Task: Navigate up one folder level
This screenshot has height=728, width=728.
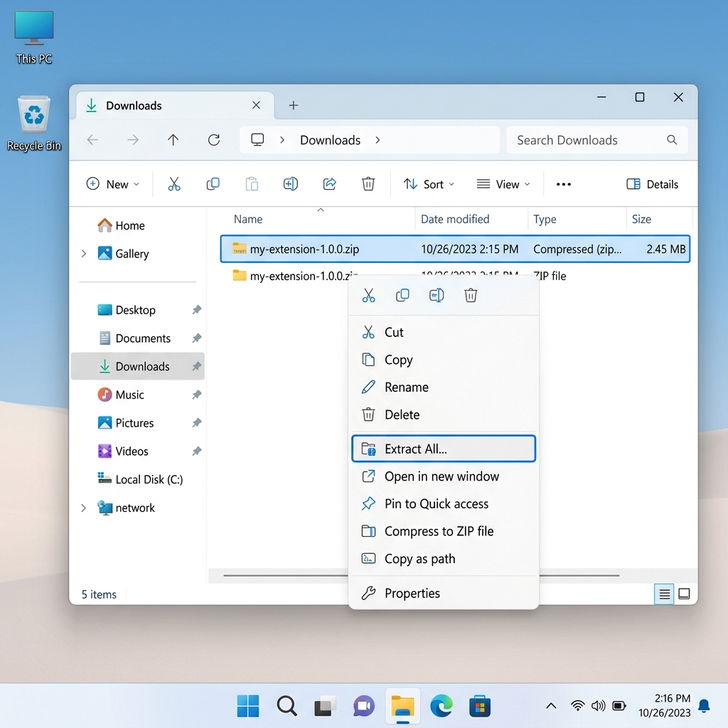Action: pyautogui.click(x=173, y=140)
